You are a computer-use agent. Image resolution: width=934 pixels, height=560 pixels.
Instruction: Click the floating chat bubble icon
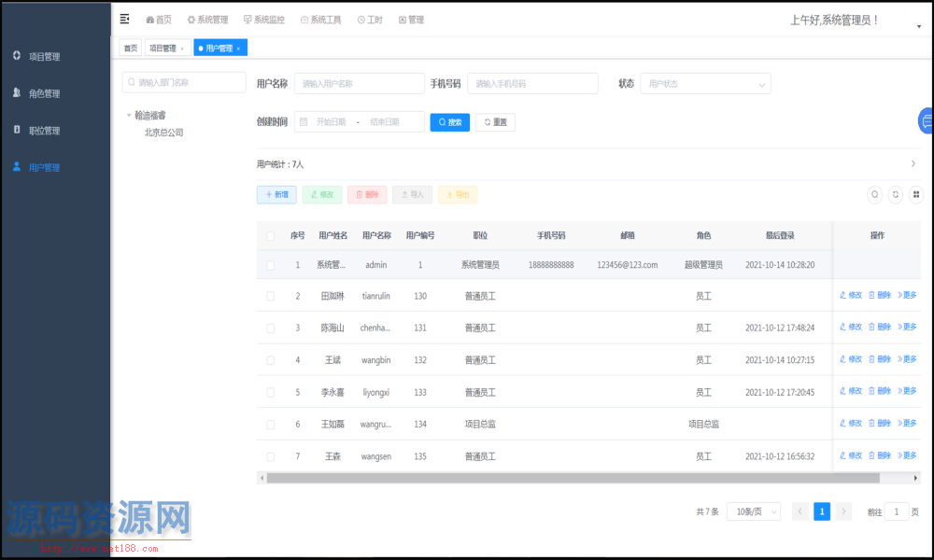coord(927,120)
